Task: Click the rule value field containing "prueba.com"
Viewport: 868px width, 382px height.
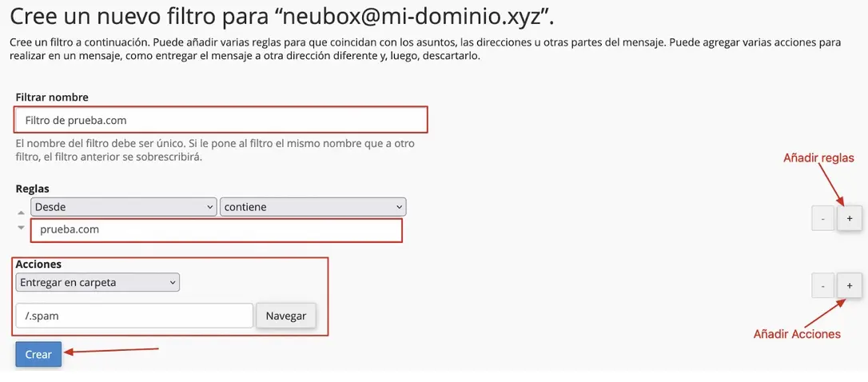Action: tap(216, 230)
